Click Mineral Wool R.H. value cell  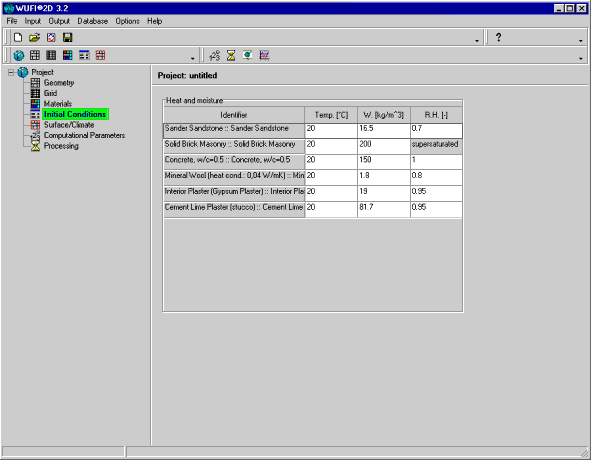(x=436, y=178)
